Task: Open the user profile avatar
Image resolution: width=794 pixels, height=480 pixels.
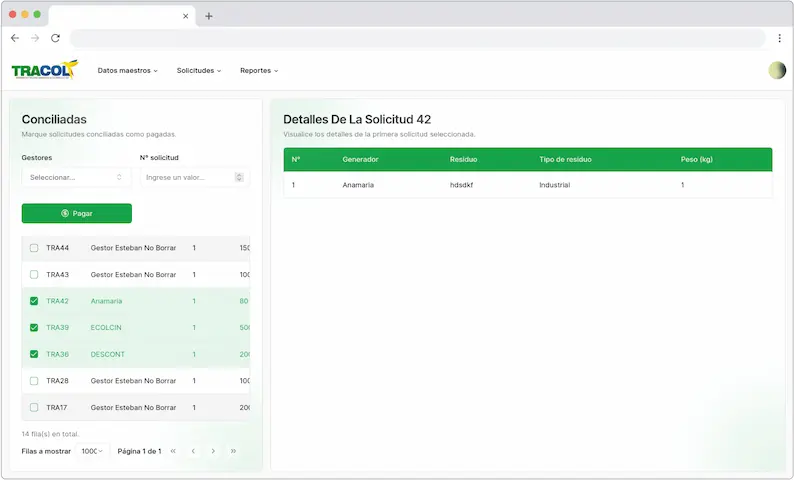Action: click(777, 70)
